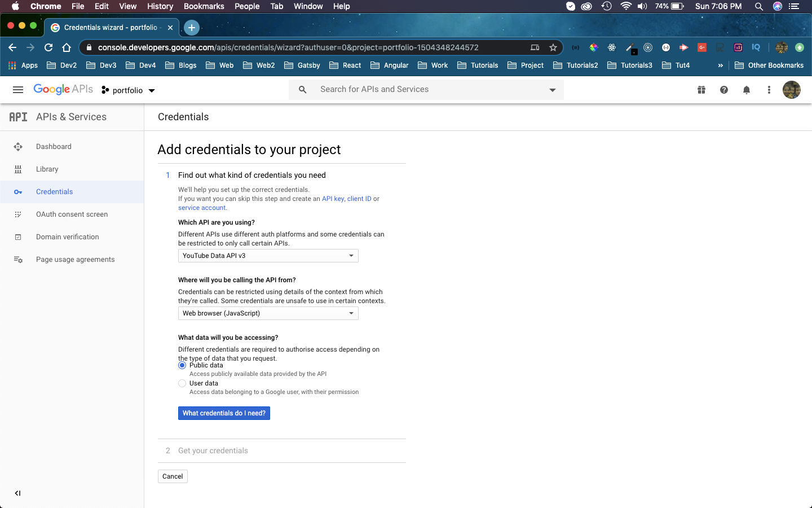Viewport: 812px width, 508px height.
Task: Click the OAuth consent screen icon
Action: pyautogui.click(x=18, y=214)
